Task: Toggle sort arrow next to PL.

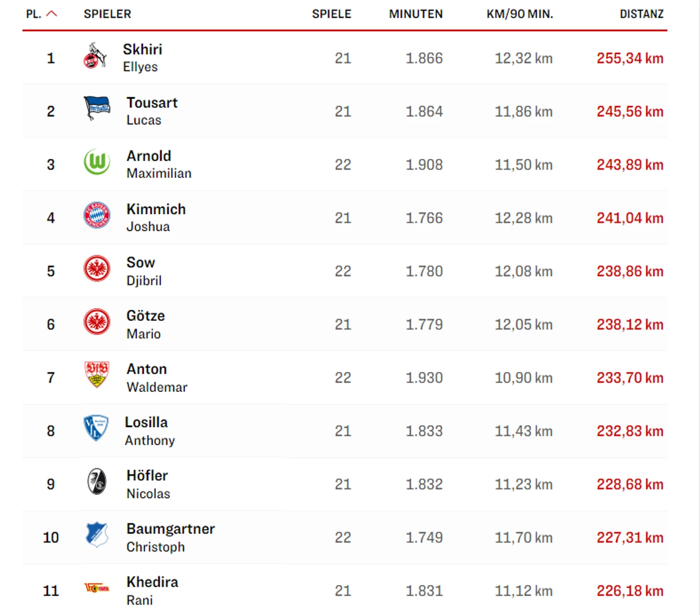Action: point(52,14)
